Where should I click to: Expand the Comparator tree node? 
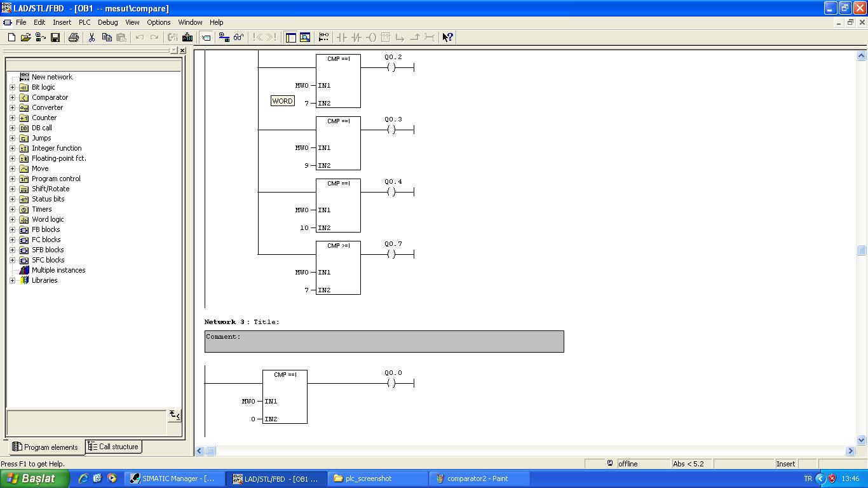(12, 97)
